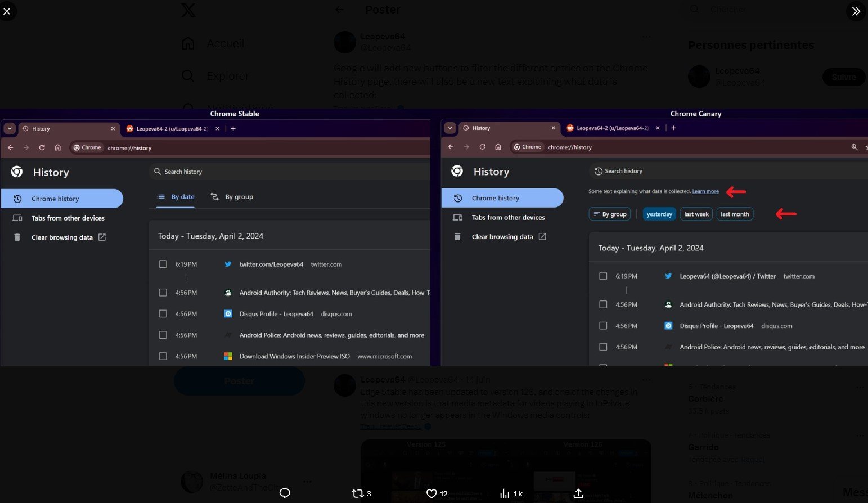Like the post with the heart icon
Viewport: 868px width, 503px height.
pos(431,493)
